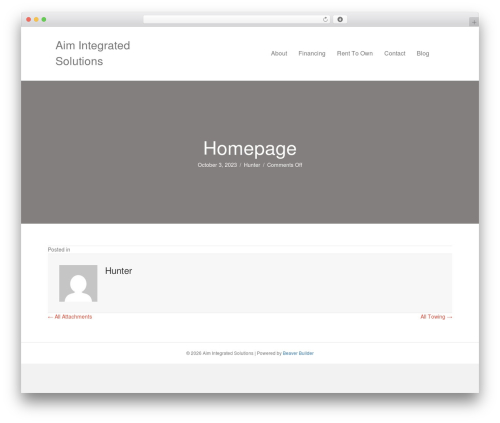Click the Hunter author avatar image
The width and height of the screenshot is (500, 423).
[x=78, y=283]
